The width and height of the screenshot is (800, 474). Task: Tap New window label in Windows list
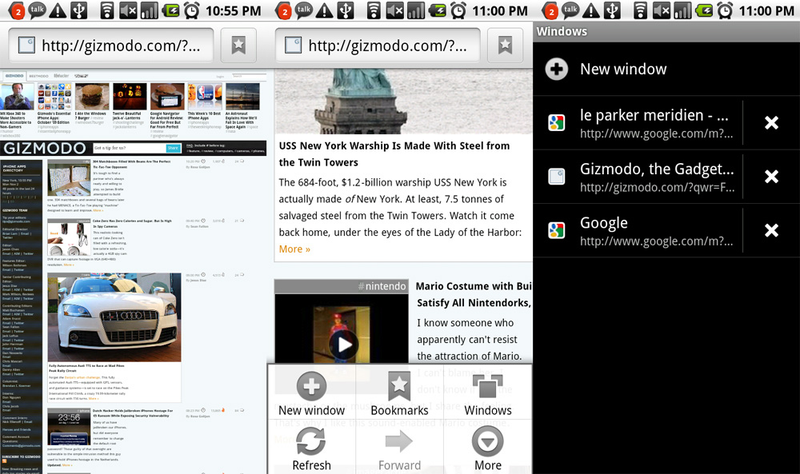click(x=623, y=69)
